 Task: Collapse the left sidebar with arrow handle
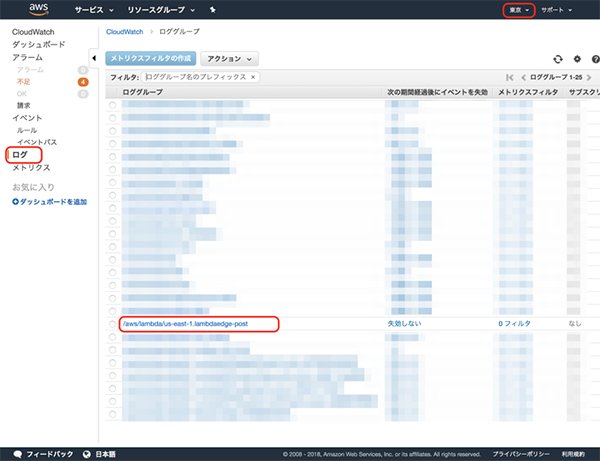click(93, 59)
